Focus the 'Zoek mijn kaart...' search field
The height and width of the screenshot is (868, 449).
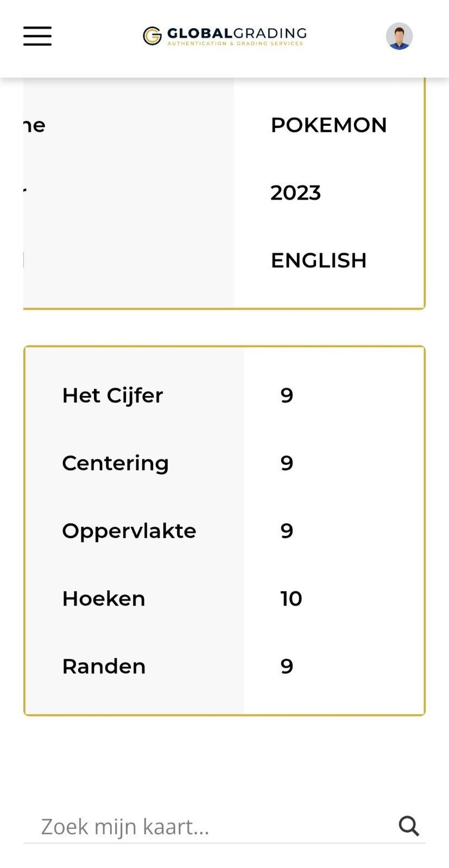[x=211, y=826]
